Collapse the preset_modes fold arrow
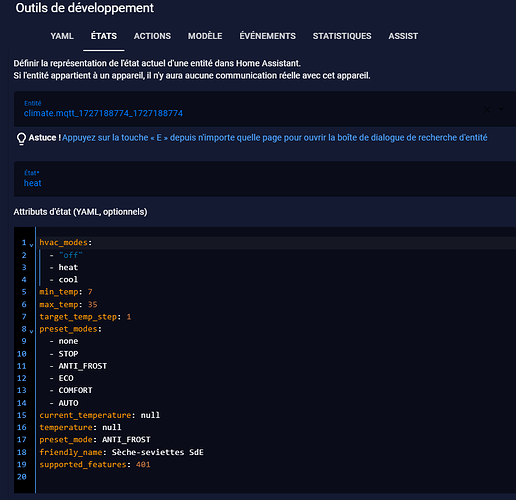This screenshot has width=516, height=500. pyautogui.click(x=31, y=332)
